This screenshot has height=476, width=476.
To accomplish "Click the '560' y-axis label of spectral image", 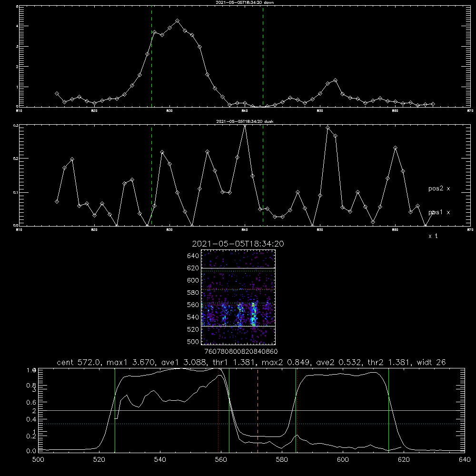I will (x=193, y=305).
